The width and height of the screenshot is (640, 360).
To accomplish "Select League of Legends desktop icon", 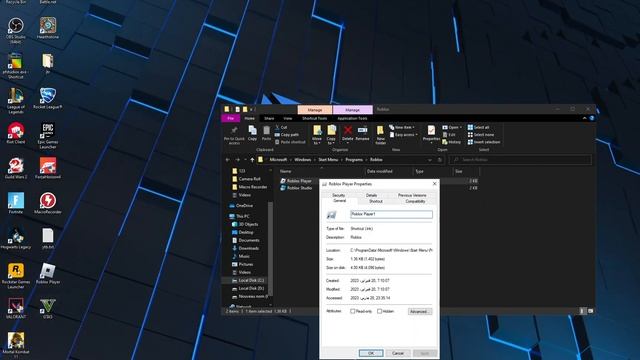I will click(x=16, y=100).
